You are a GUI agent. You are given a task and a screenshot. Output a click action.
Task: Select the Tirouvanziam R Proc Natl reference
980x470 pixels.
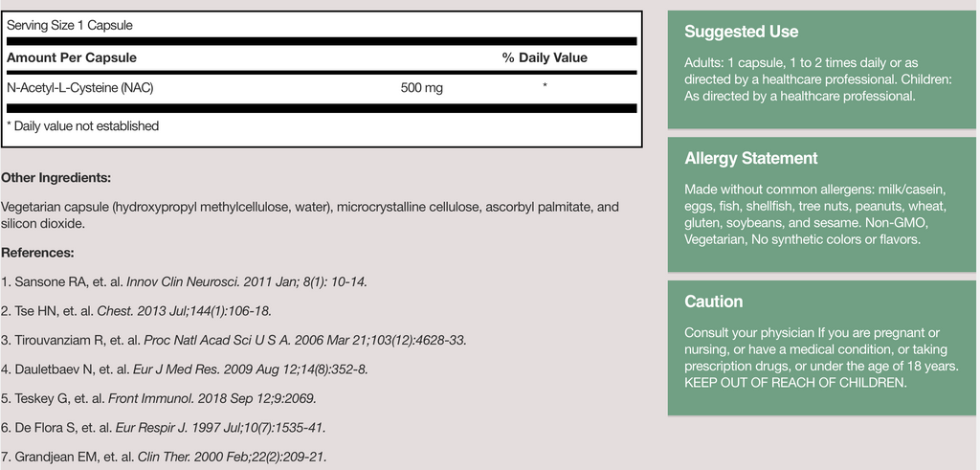point(234,340)
